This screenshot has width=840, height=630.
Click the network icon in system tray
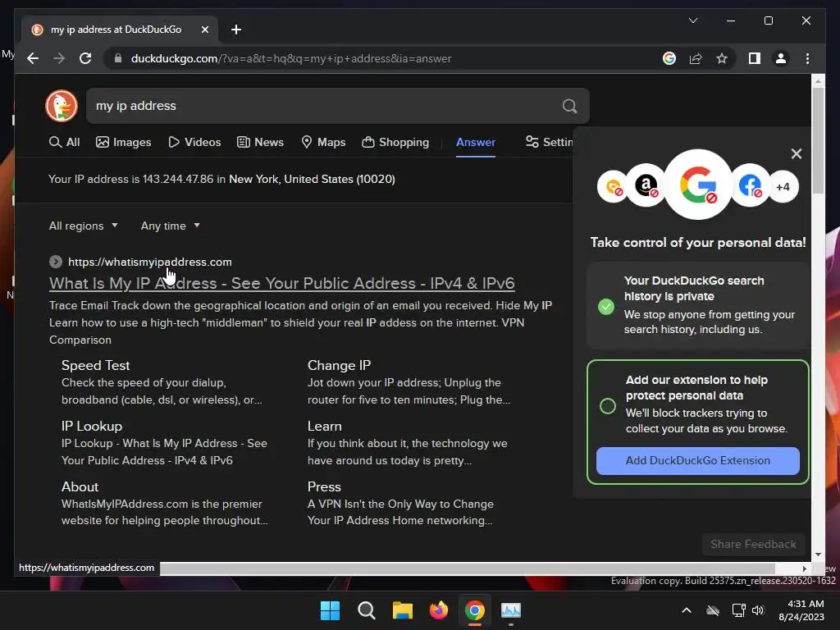tap(739, 610)
